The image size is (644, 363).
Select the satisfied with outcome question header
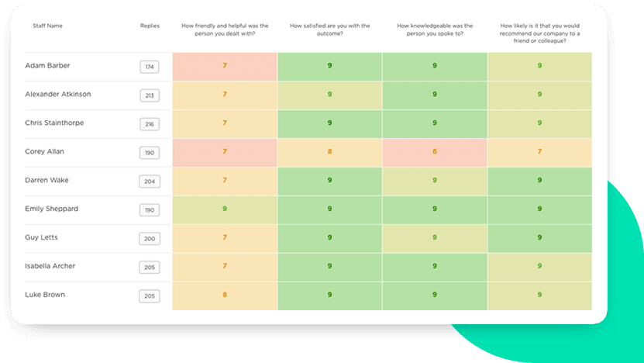click(329, 29)
